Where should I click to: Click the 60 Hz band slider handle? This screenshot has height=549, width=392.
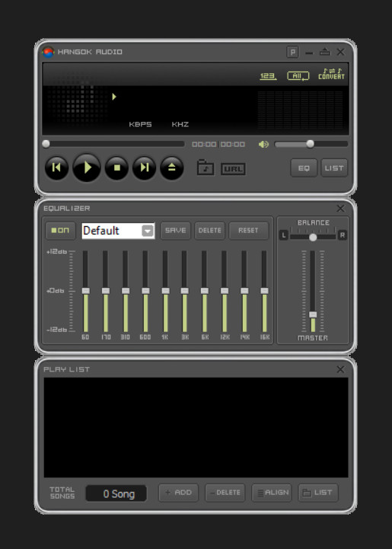point(86,291)
